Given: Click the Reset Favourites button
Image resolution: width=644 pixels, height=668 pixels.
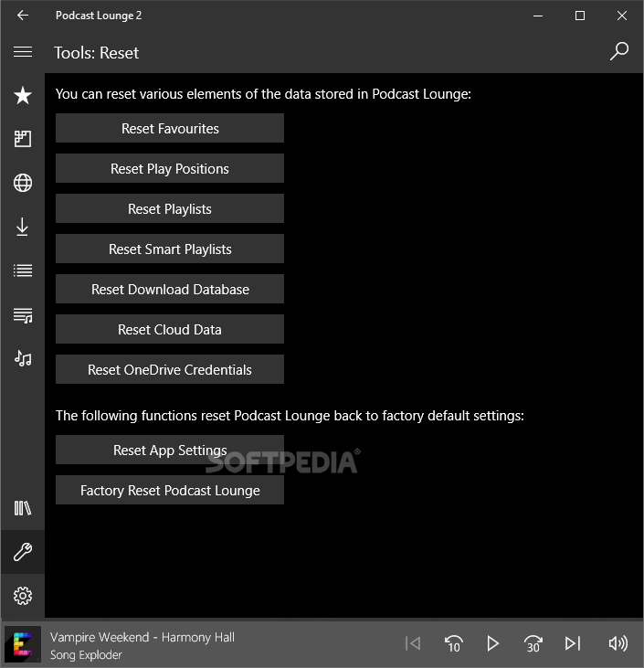Looking at the screenshot, I should coord(170,128).
